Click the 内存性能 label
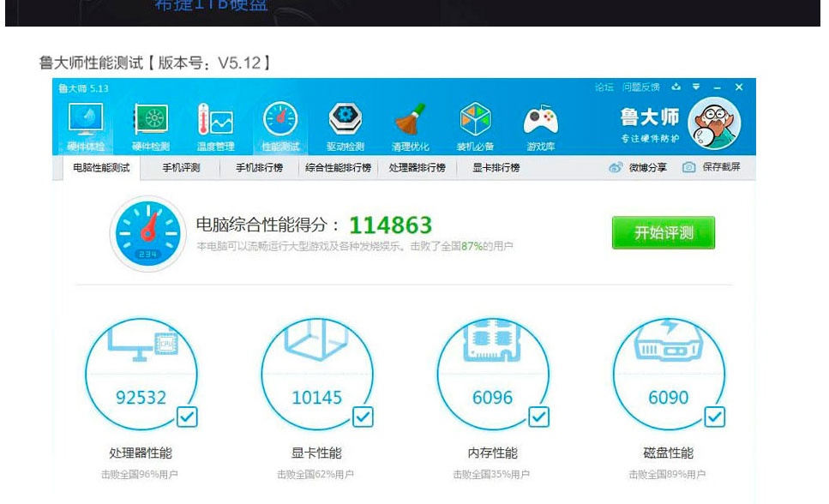 [493, 453]
